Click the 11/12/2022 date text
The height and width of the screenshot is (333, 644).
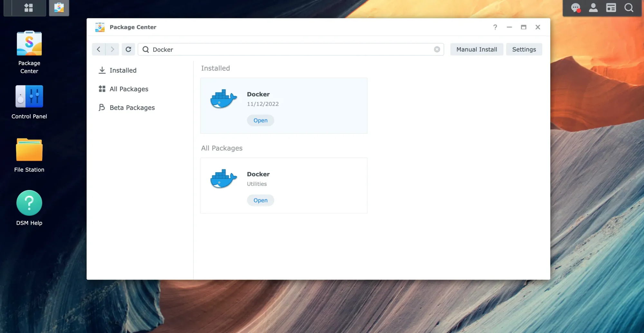click(x=263, y=104)
